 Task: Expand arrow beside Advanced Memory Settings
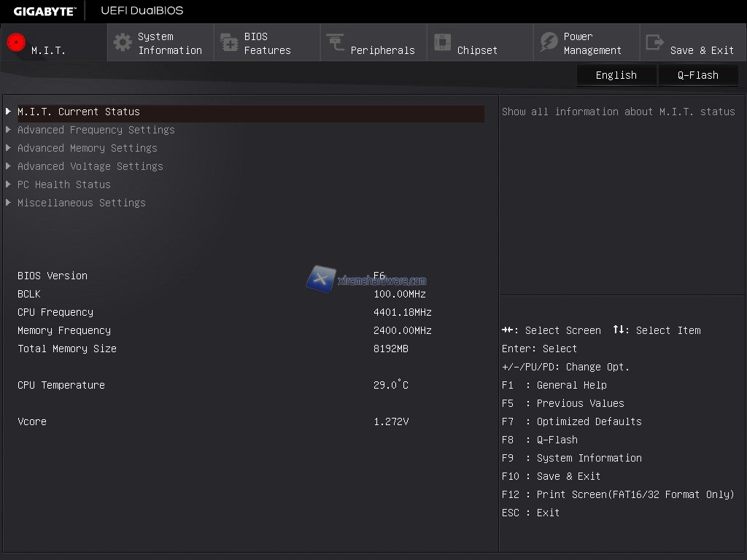click(9, 148)
